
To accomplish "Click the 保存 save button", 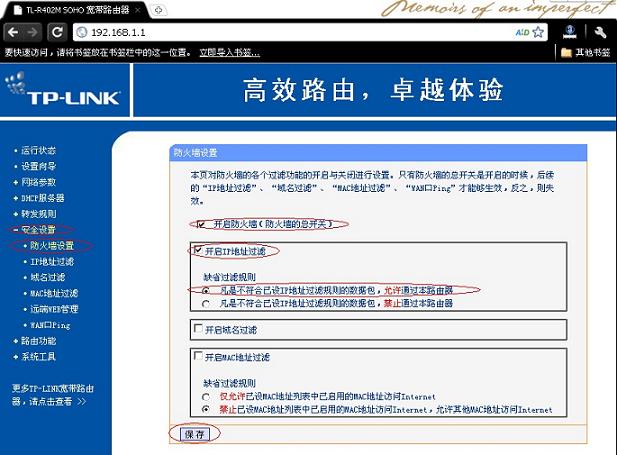I will pyautogui.click(x=193, y=434).
